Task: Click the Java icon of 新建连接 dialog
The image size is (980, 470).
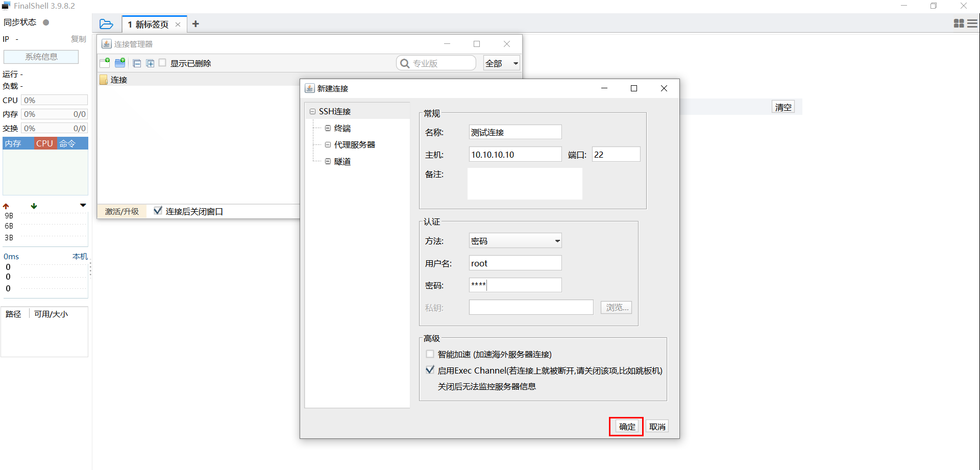Action: click(310, 88)
